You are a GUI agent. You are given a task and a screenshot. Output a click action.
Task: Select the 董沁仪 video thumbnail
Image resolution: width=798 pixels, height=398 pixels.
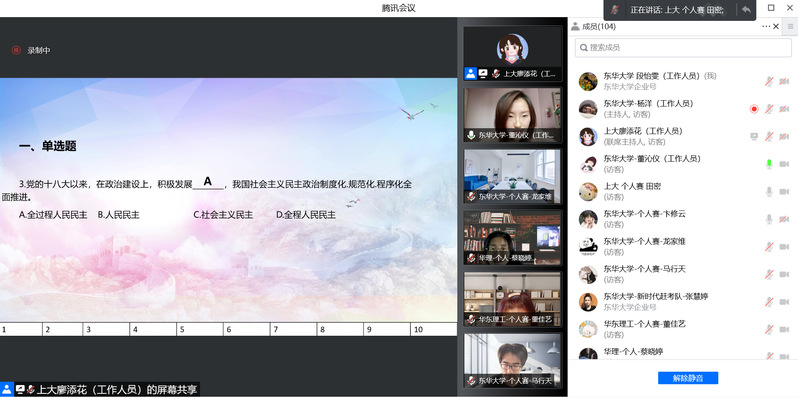[x=512, y=115]
